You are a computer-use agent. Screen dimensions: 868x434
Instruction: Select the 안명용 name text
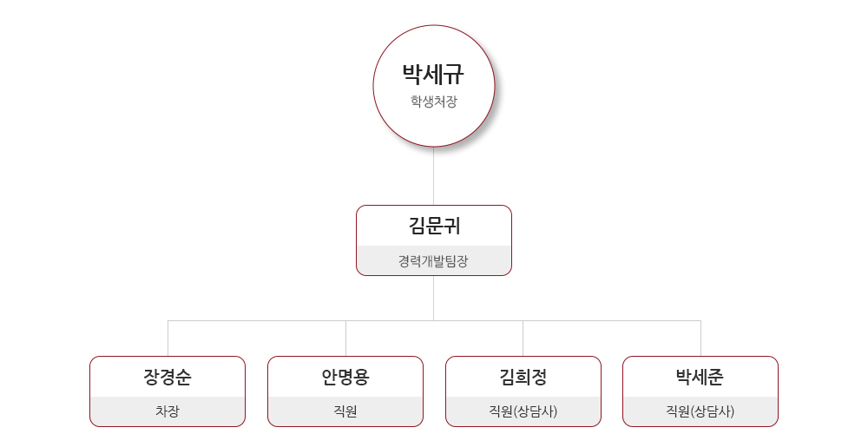[345, 377]
